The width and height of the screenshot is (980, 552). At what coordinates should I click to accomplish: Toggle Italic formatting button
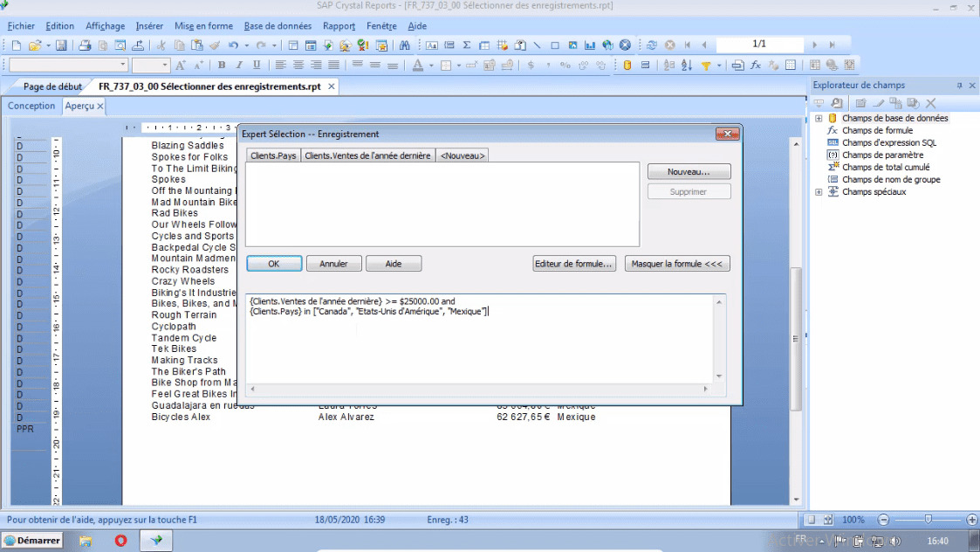pyautogui.click(x=239, y=66)
